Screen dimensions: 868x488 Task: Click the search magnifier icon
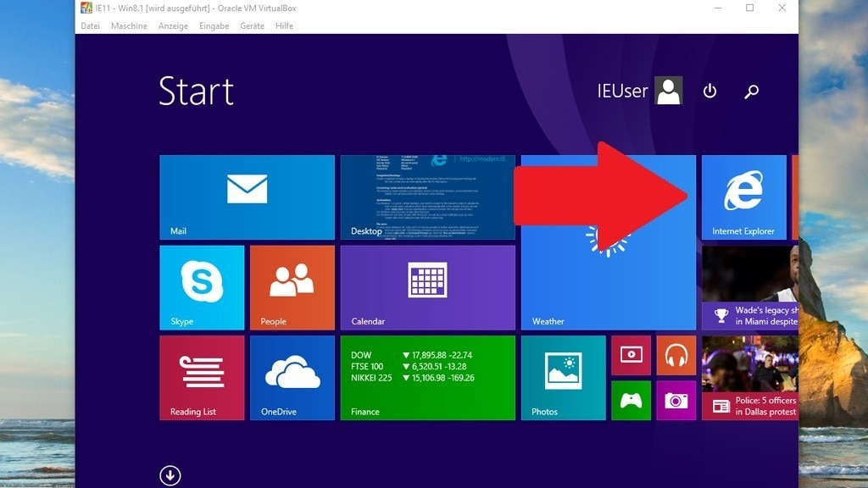(x=751, y=91)
